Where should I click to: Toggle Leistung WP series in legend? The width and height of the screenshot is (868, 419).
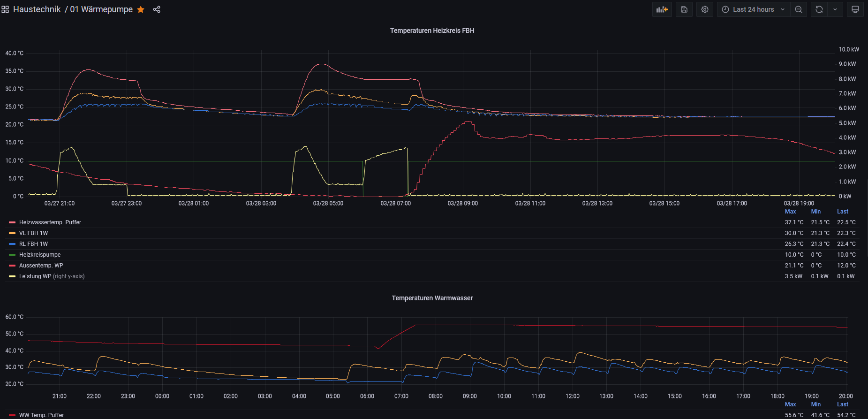[35, 276]
